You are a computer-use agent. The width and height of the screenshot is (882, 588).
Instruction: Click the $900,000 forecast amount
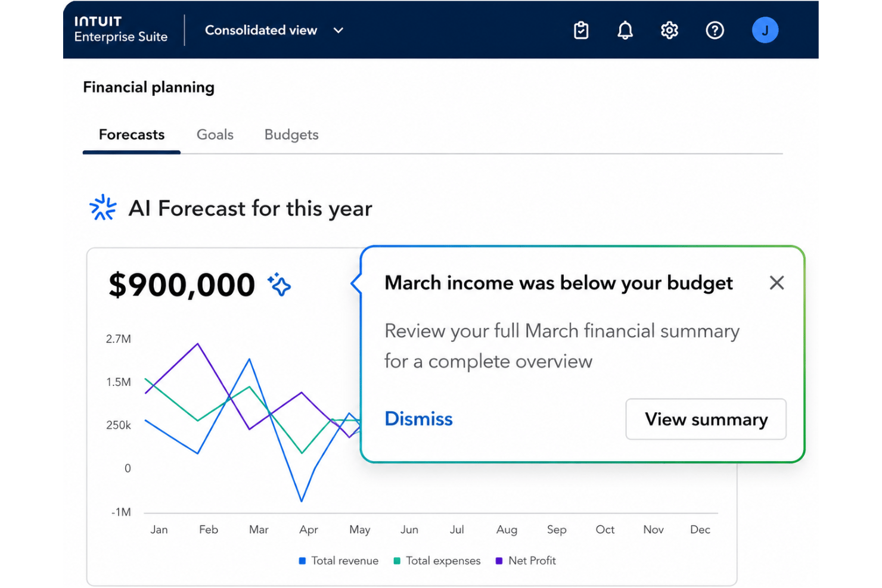(x=182, y=285)
